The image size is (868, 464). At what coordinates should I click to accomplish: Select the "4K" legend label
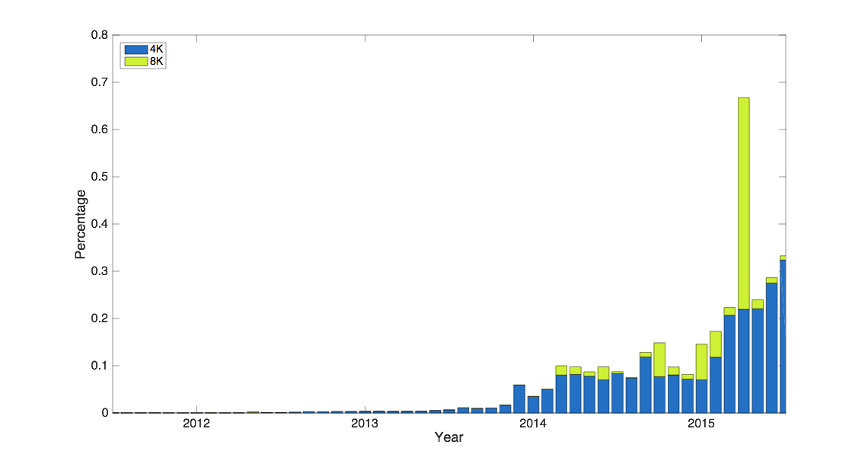[156, 50]
